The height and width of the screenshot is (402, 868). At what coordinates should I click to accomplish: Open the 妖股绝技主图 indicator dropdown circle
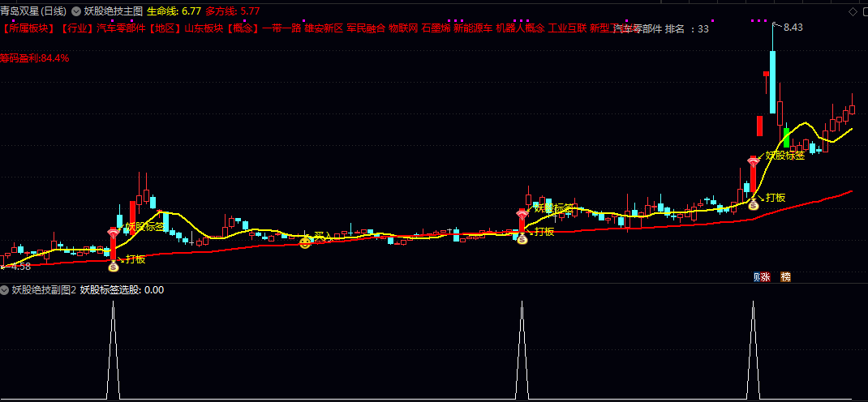(x=76, y=11)
